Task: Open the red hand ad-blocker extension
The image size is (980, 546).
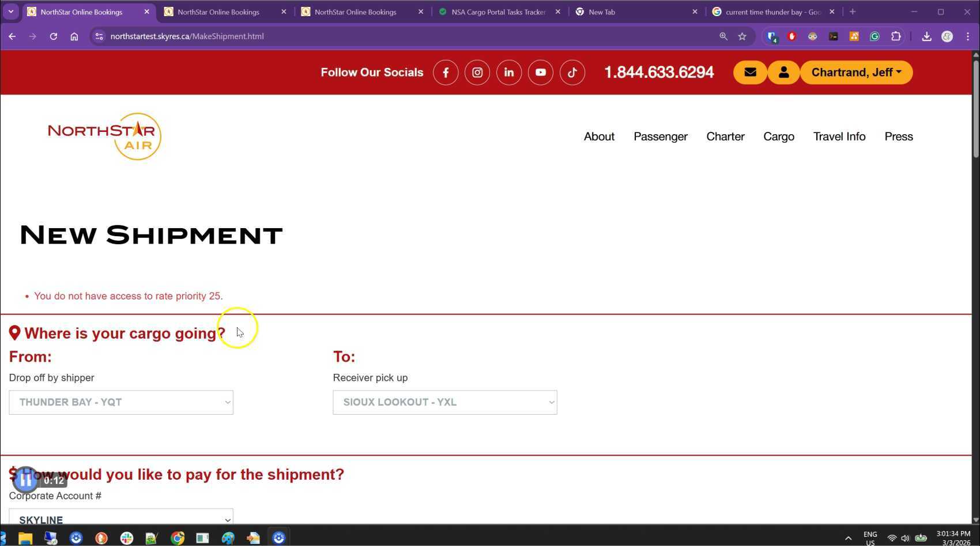Action: click(792, 36)
